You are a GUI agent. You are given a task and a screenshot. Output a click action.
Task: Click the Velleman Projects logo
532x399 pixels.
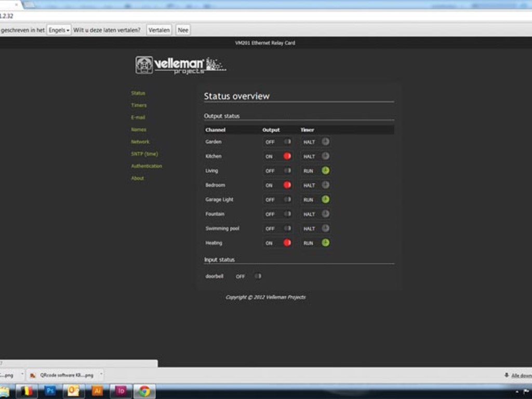click(180, 65)
